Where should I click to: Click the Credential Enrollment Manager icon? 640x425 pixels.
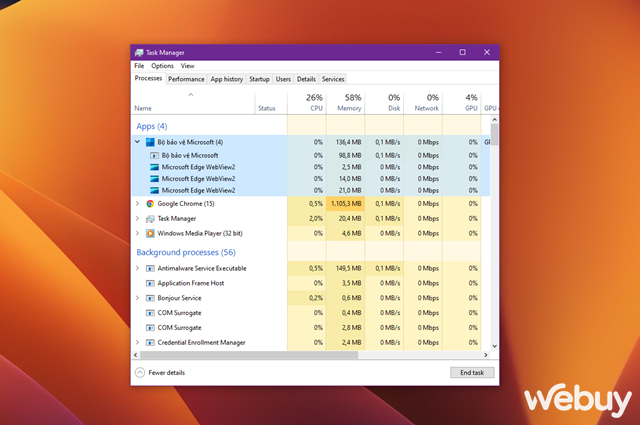point(150,343)
